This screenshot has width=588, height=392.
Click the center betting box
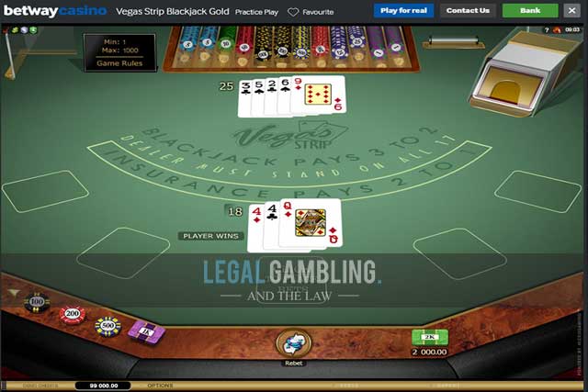[x=291, y=280]
